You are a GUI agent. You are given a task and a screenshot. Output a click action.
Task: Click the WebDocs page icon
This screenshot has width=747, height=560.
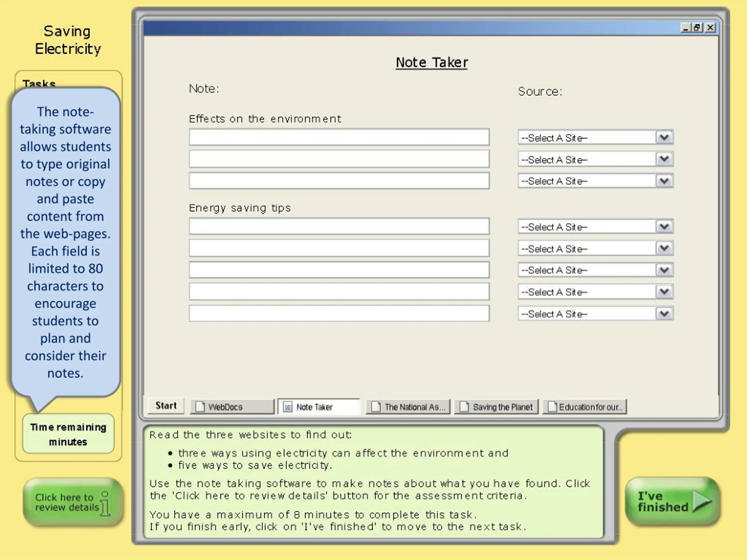coord(200,407)
